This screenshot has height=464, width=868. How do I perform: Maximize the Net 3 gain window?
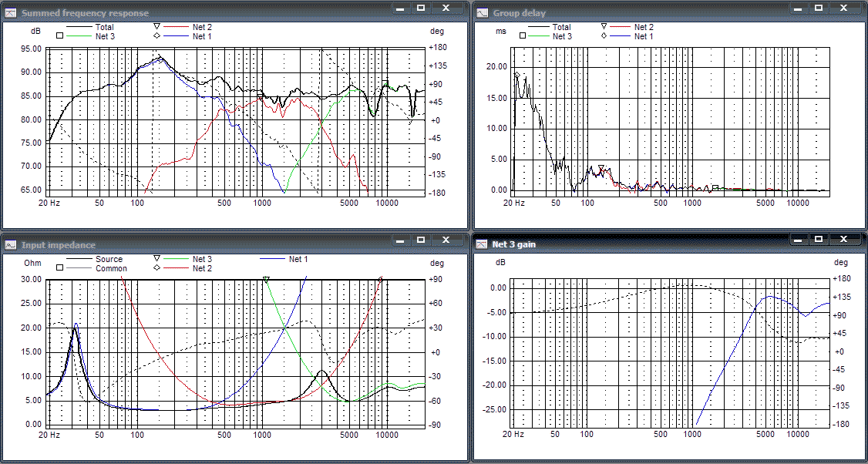tap(818, 239)
